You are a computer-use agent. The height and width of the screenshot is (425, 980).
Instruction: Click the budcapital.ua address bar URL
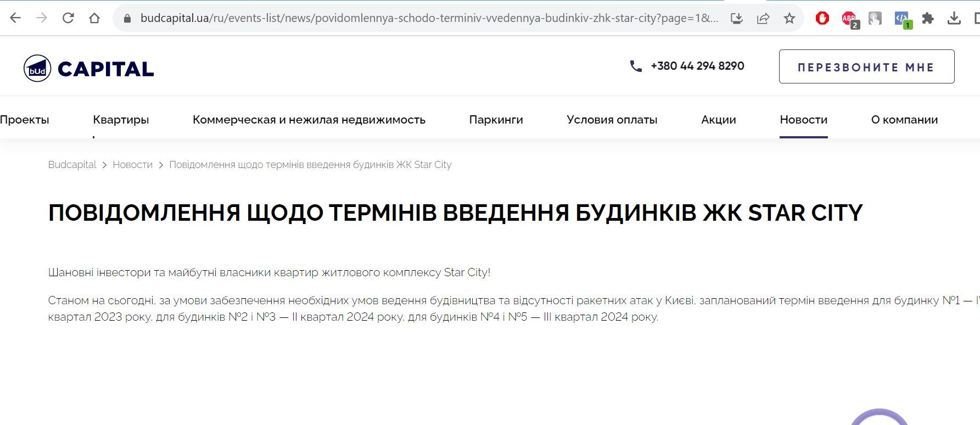[x=428, y=18]
